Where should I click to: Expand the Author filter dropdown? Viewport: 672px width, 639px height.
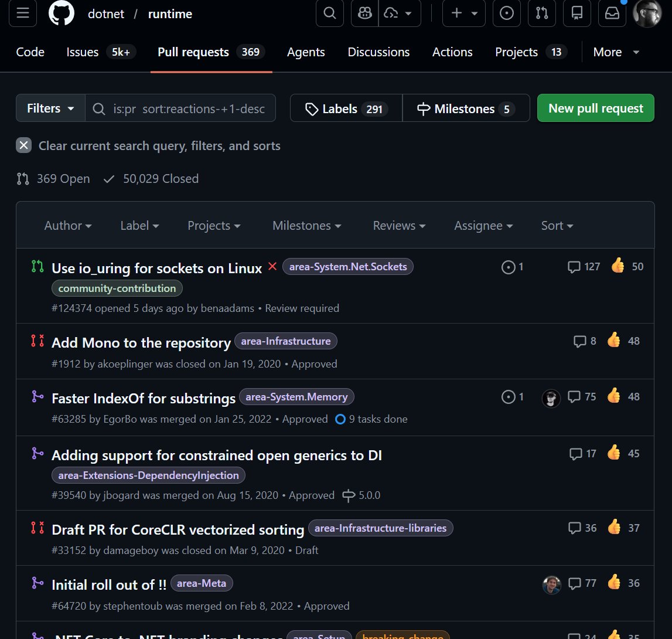[68, 226]
